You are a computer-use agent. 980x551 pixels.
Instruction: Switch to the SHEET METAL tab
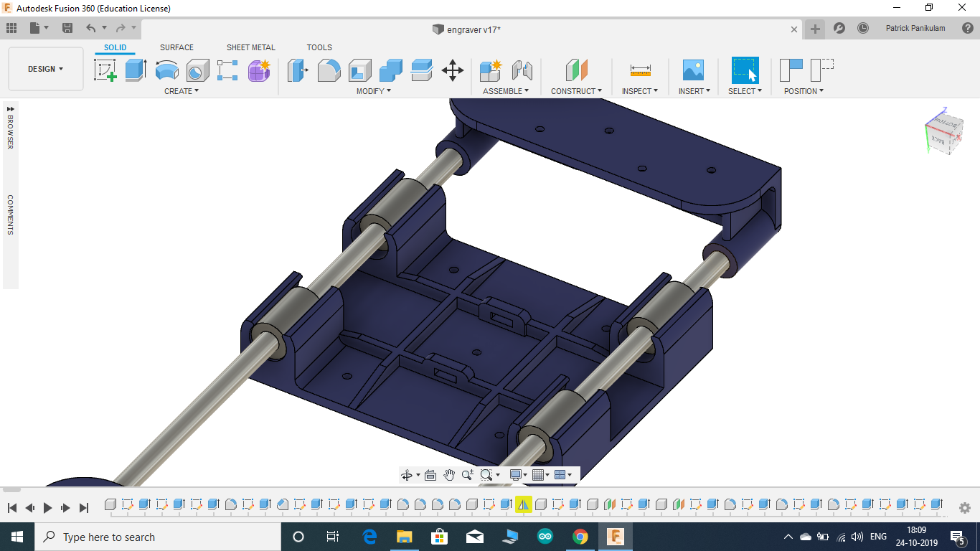(x=250, y=47)
